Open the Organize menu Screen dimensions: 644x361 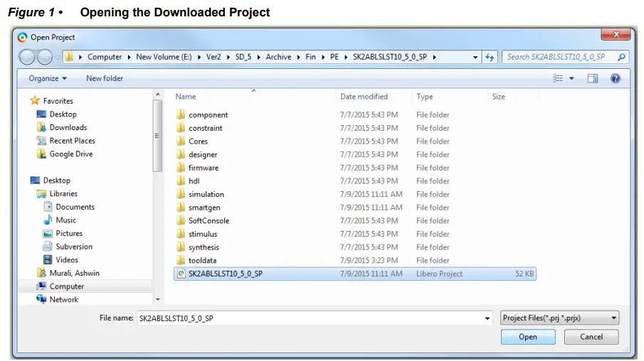(x=48, y=78)
